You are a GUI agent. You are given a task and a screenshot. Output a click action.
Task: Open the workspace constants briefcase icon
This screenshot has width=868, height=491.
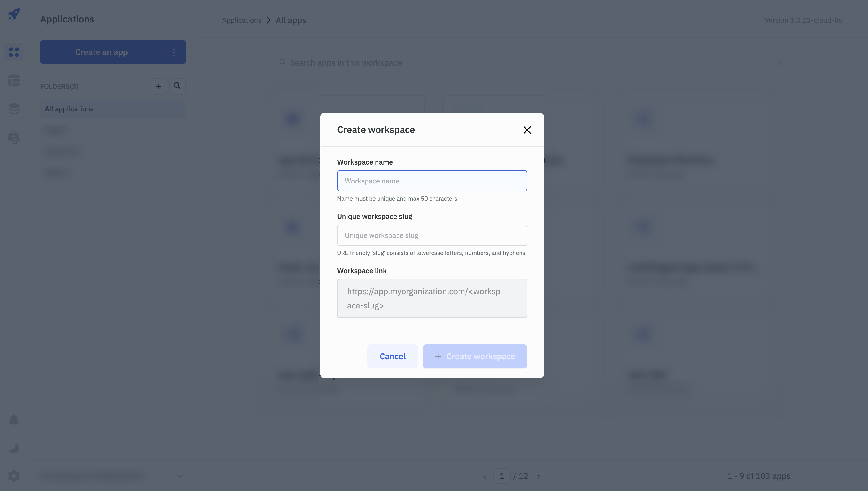[x=14, y=137]
